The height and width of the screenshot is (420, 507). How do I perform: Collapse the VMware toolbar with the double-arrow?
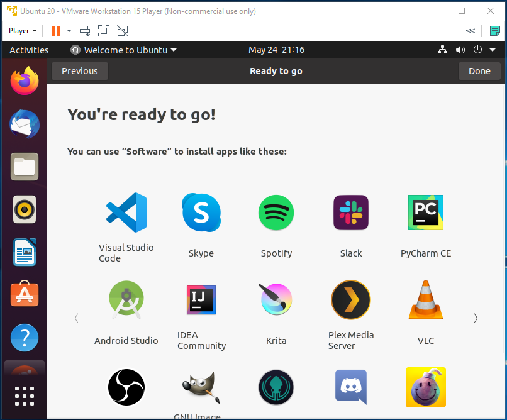[x=470, y=31]
